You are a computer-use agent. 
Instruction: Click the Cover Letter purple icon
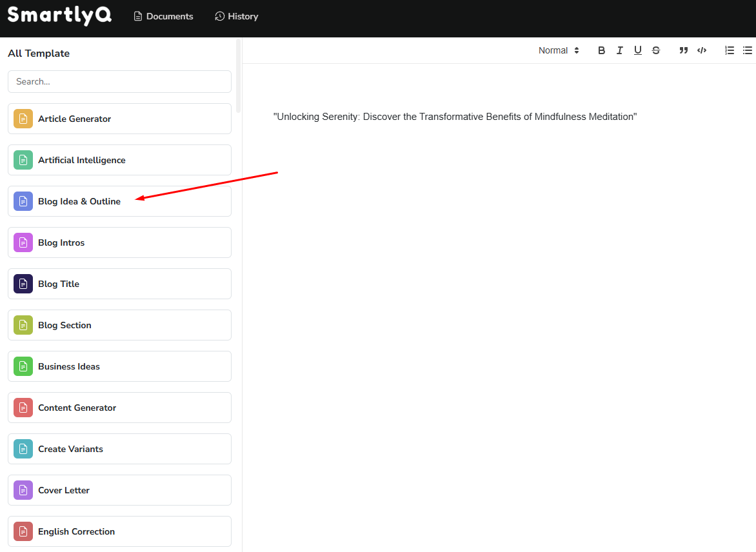point(23,490)
